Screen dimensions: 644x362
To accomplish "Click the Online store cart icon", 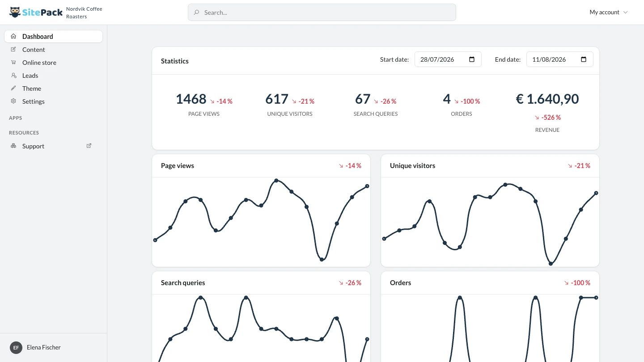I will pyautogui.click(x=13, y=62).
